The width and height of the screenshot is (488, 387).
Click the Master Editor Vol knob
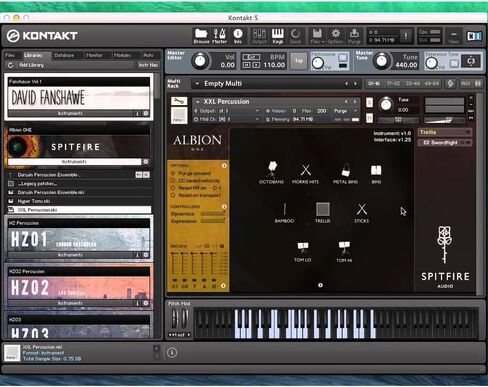pos(200,61)
